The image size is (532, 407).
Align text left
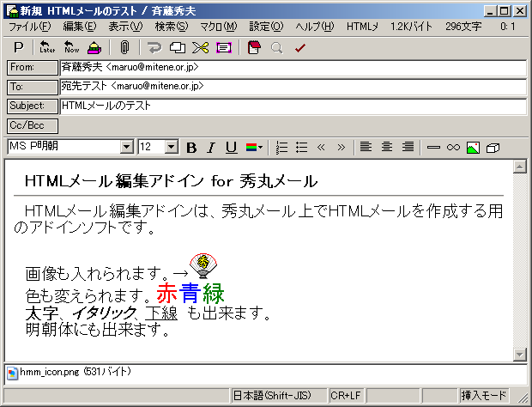click(x=366, y=147)
